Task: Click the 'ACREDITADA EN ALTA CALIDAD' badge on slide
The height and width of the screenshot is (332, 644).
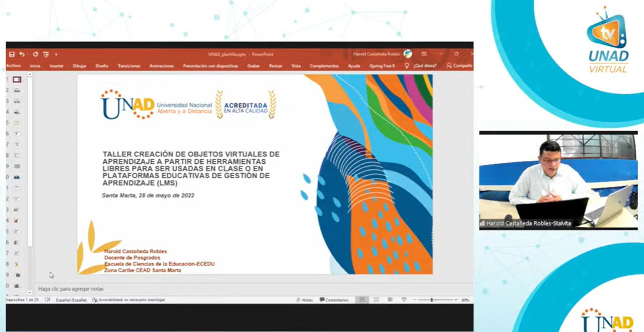Action: click(246, 104)
